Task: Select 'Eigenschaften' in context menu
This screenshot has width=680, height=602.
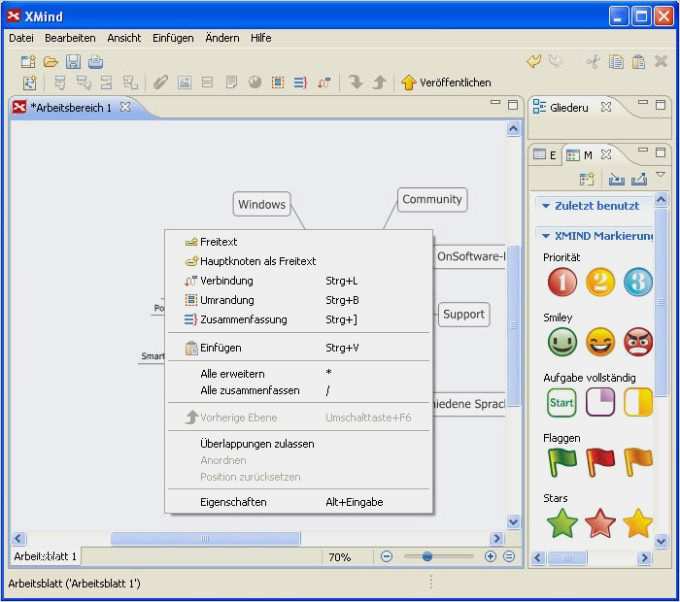Action: [x=233, y=502]
